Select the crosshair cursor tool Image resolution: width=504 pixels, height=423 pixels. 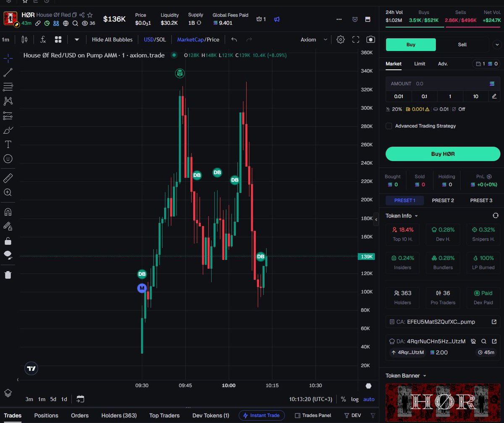tap(8, 58)
